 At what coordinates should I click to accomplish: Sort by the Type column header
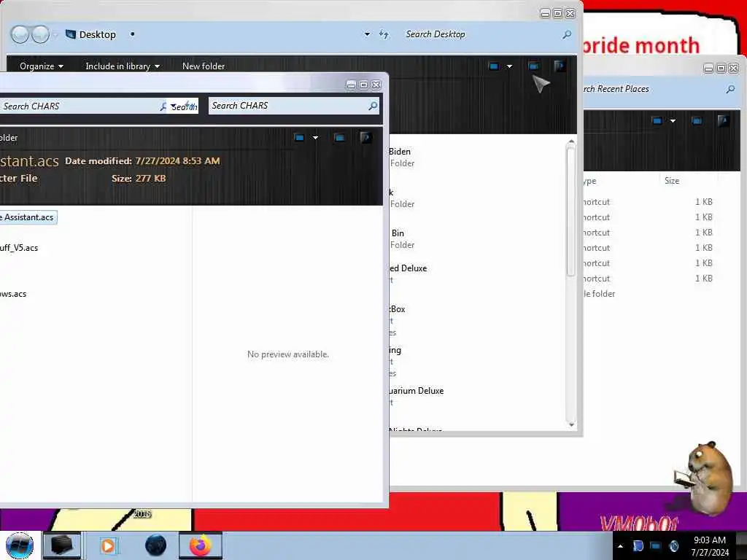click(x=621, y=181)
